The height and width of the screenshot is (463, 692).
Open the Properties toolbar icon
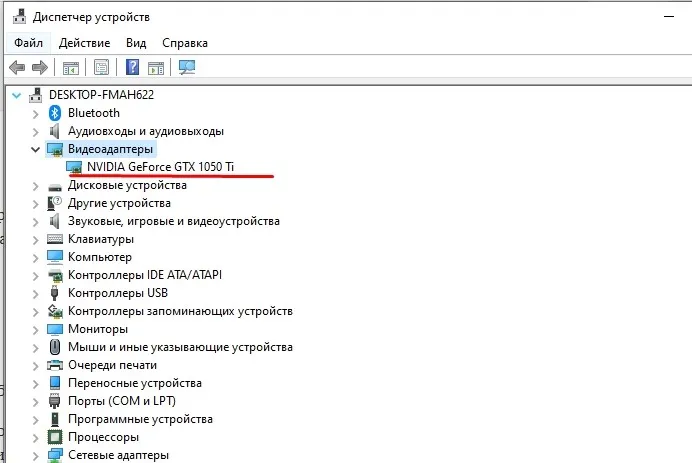click(x=101, y=68)
